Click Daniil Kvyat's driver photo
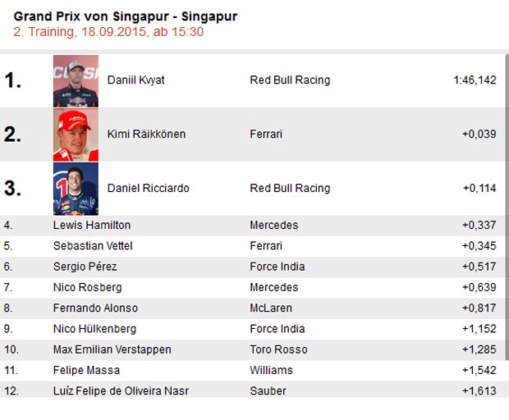 [76, 81]
